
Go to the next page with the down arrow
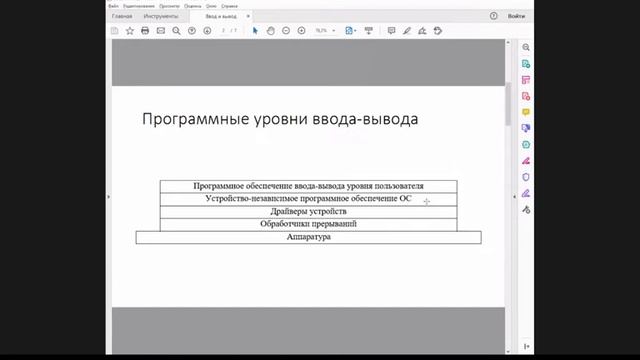[x=207, y=31]
